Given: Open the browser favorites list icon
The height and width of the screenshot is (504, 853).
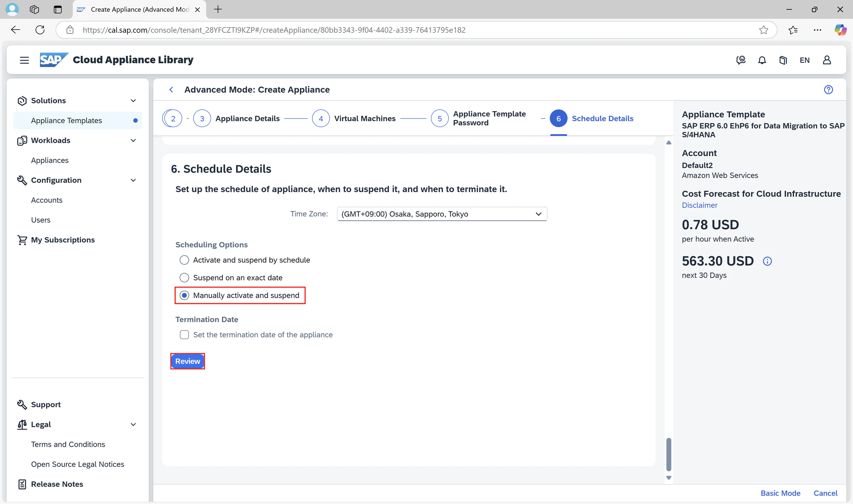Looking at the screenshot, I should (793, 30).
